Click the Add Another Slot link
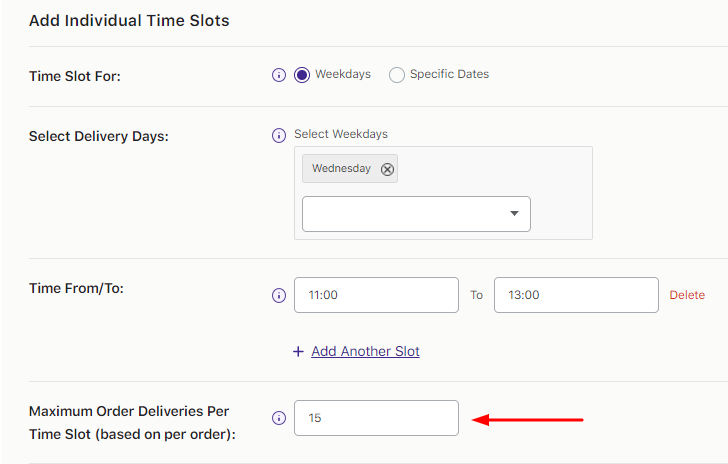Image resolution: width=728 pixels, height=464 pixels. [365, 352]
